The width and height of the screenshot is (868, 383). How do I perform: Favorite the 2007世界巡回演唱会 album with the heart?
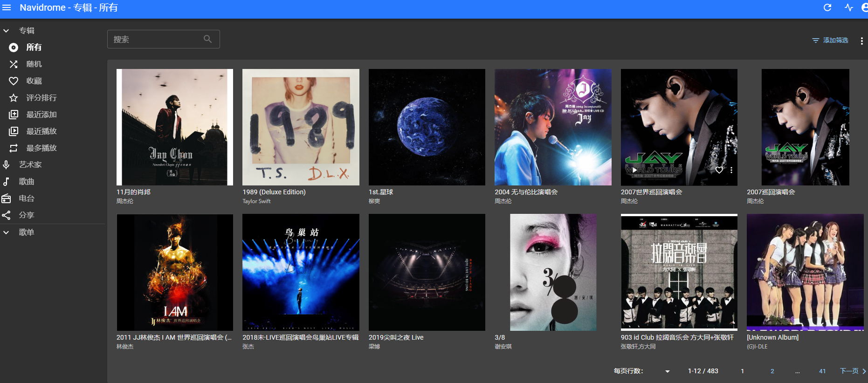tap(719, 170)
